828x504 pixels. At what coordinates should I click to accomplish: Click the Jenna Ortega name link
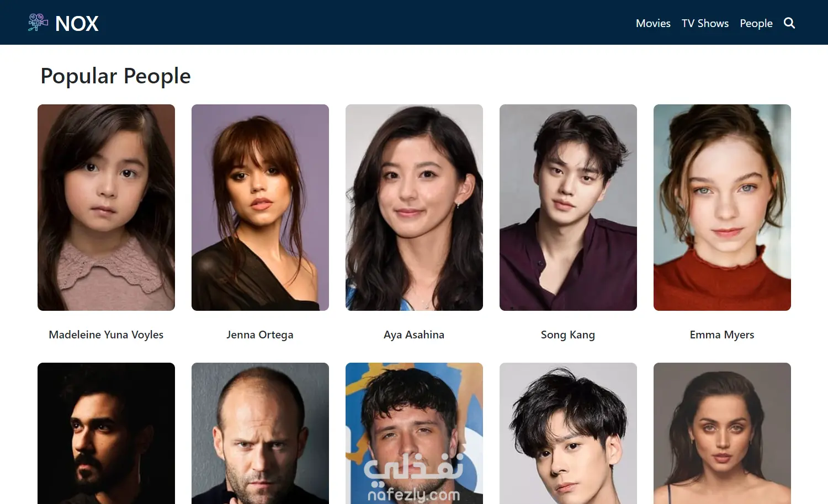coord(260,335)
